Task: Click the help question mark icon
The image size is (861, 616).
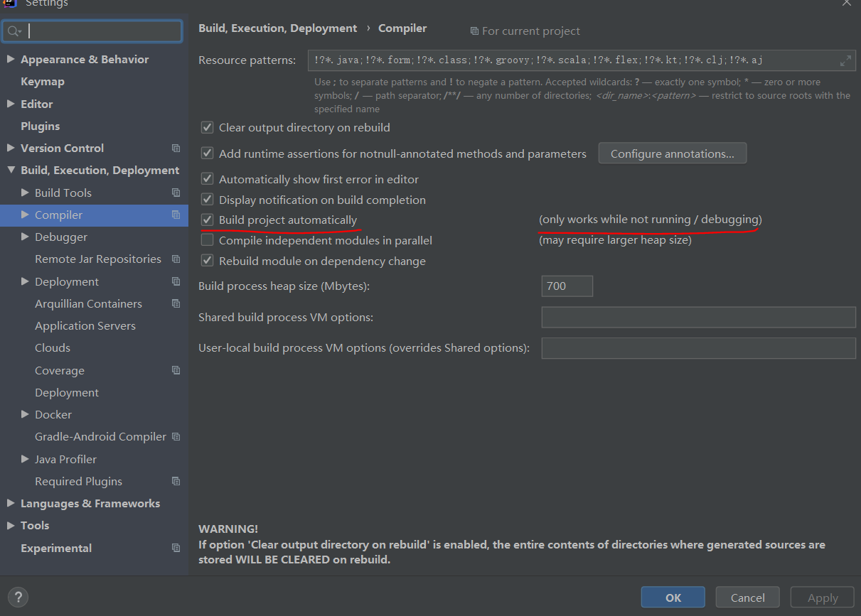Action: click(x=18, y=597)
